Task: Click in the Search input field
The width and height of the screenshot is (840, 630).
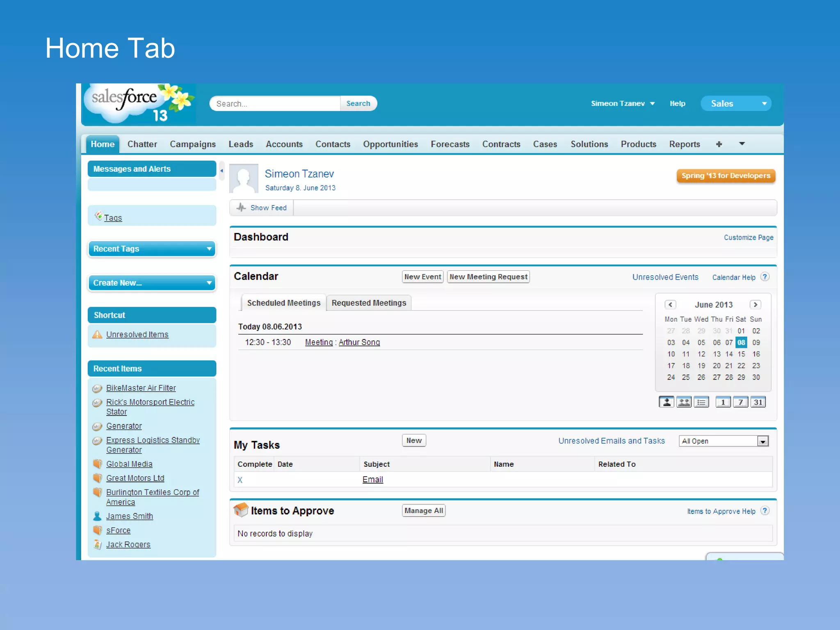Action: pyautogui.click(x=275, y=103)
